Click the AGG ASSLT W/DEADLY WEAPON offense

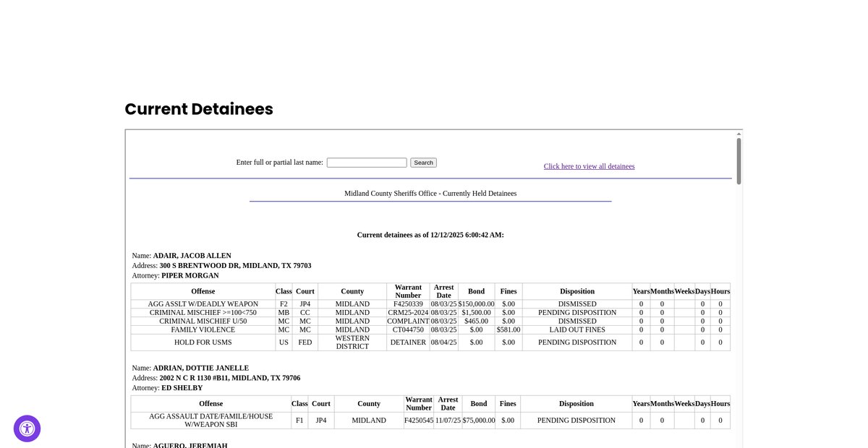click(x=203, y=304)
